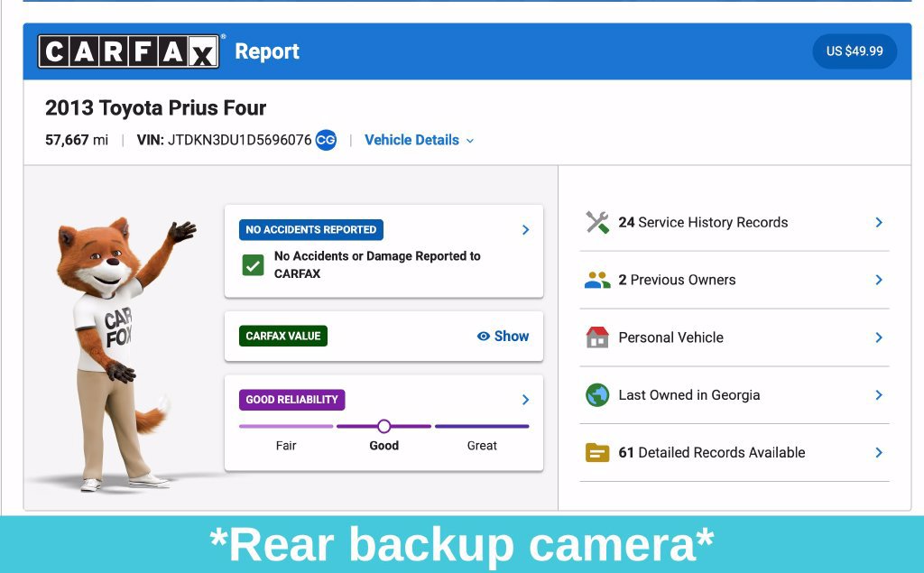Screen dimensions: 924x573
Task: Select the 61 Detailed Records Available text
Action: pyautogui.click(x=712, y=453)
